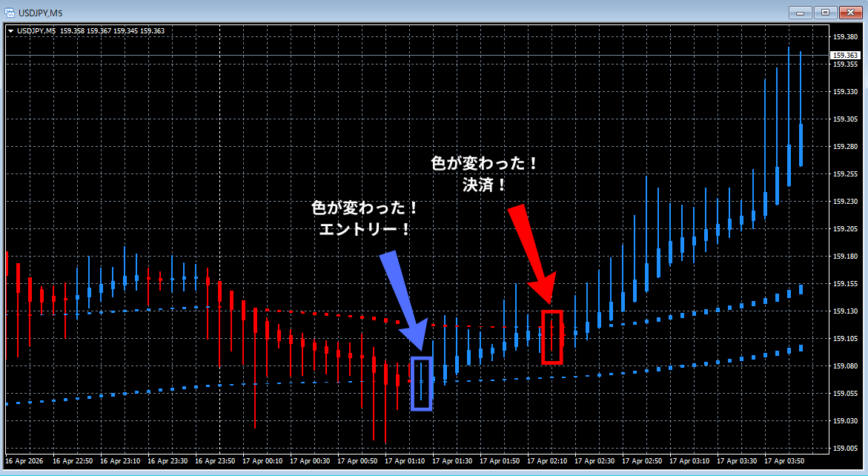Viewport: 868px width, 476px height.
Task: Click the 159.380 level on price scale
Action: coord(844,37)
